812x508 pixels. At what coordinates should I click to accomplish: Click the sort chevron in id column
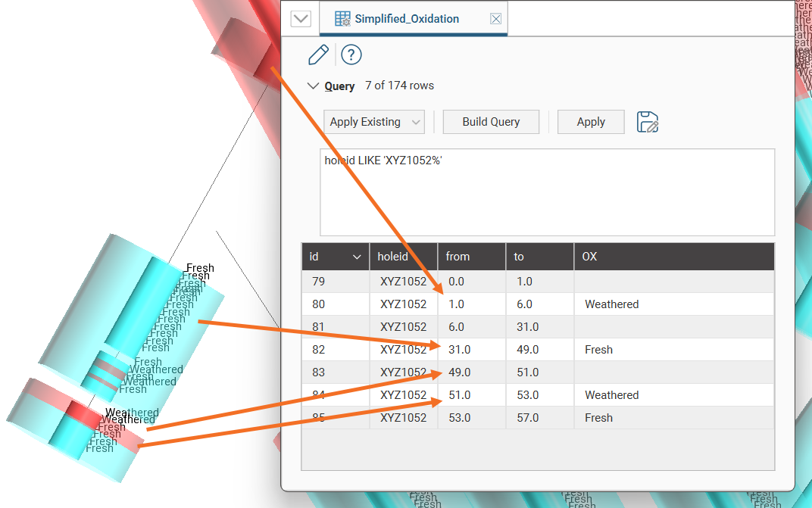coord(357,257)
